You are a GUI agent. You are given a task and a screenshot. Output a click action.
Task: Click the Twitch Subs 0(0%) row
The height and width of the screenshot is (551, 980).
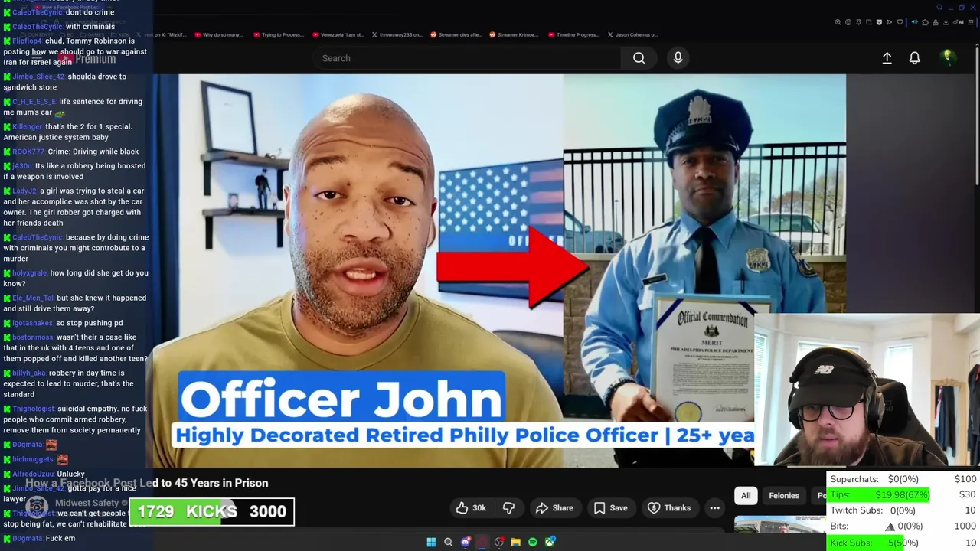click(903, 510)
